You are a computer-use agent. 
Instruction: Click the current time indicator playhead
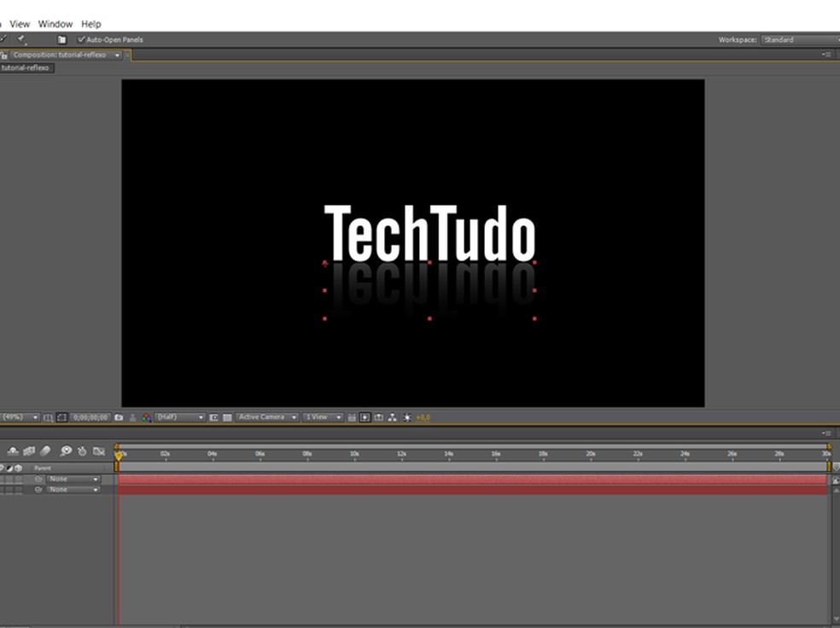click(x=119, y=455)
